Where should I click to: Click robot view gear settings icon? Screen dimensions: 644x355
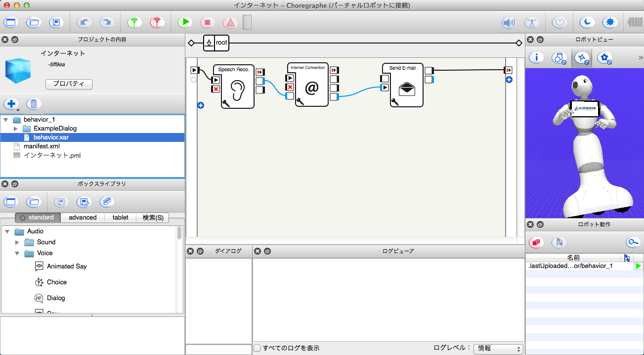pos(604,58)
